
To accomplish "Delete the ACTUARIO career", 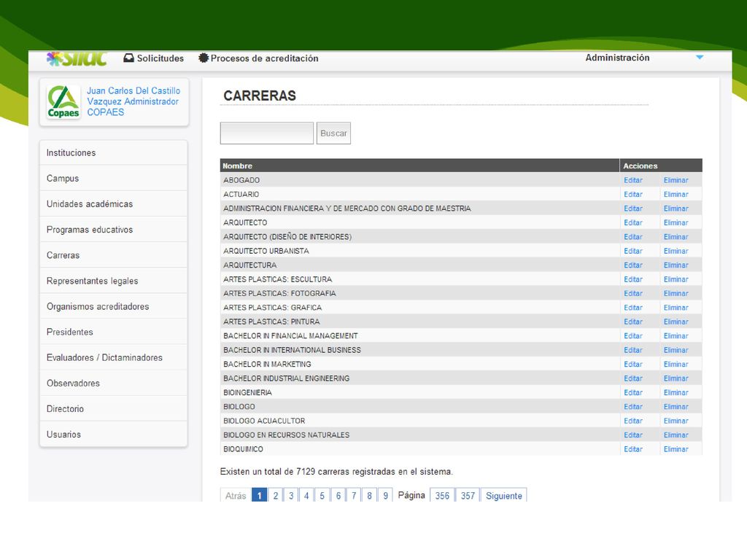I will click(x=676, y=194).
